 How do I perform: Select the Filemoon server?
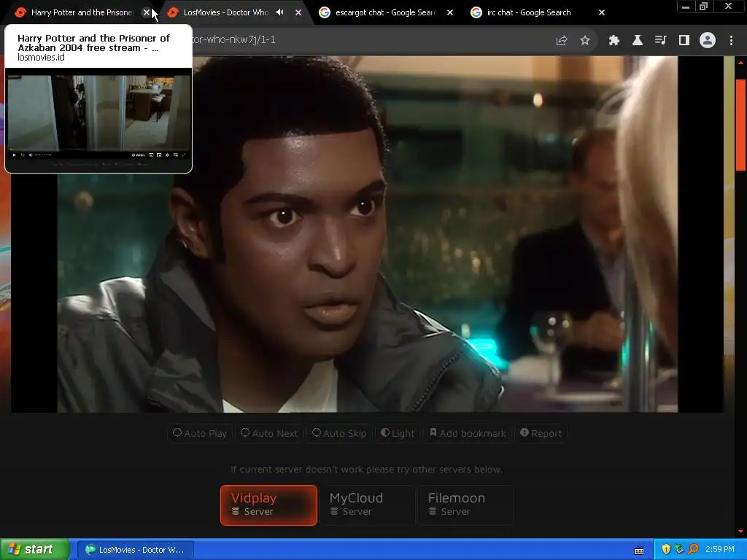click(x=466, y=505)
